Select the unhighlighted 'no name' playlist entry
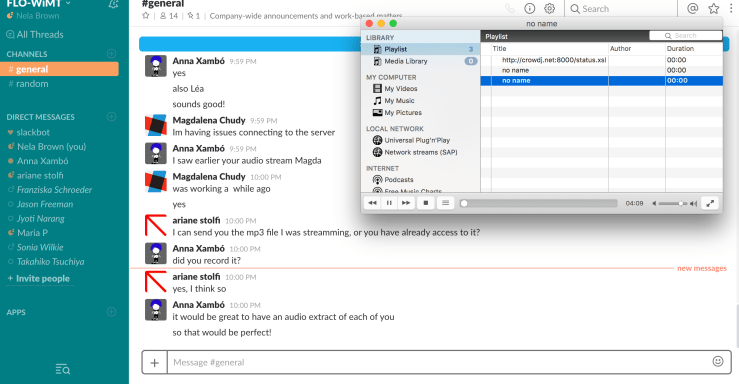 [x=601, y=70]
